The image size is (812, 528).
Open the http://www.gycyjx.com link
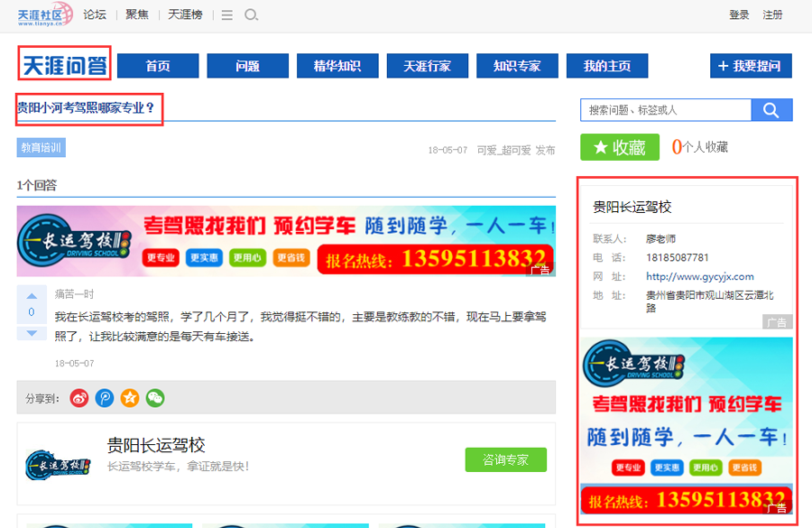[x=699, y=277]
